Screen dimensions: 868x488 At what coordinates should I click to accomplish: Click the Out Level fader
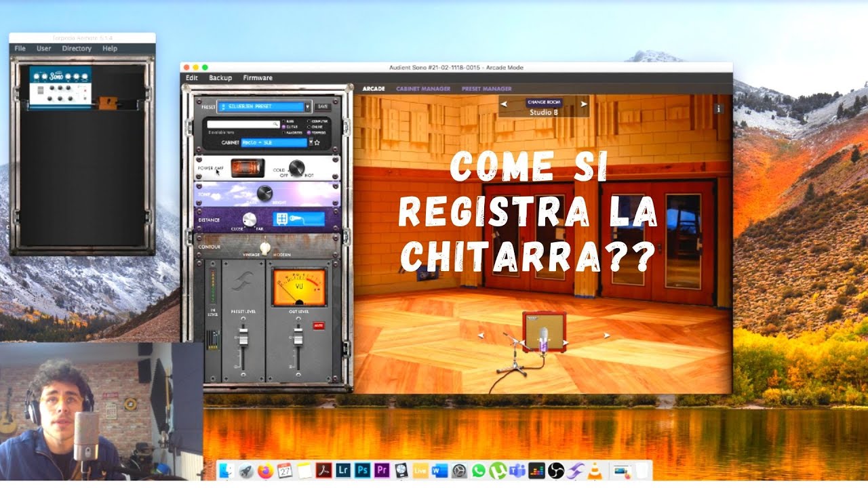298,337
